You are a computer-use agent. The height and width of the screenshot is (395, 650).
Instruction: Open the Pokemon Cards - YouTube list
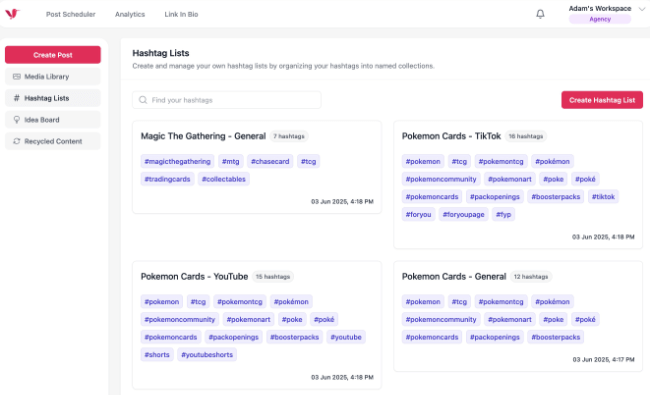tap(194, 276)
